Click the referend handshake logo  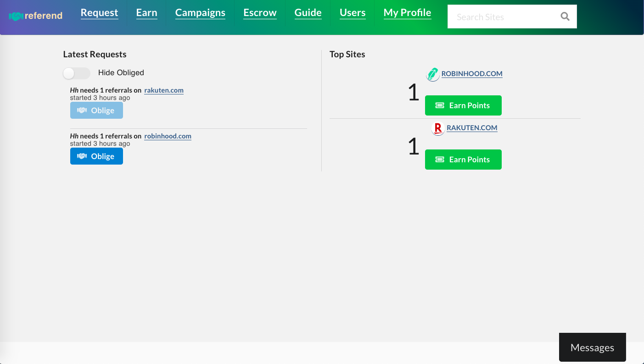(x=36, y=16)
